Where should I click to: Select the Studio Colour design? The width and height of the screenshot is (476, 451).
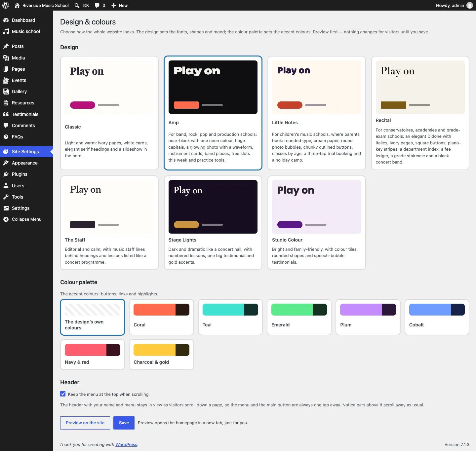coord(317,223)
